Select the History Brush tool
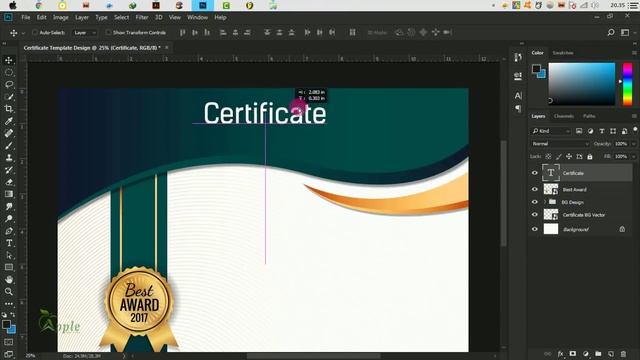640x360 pixels. coord(9,170)
